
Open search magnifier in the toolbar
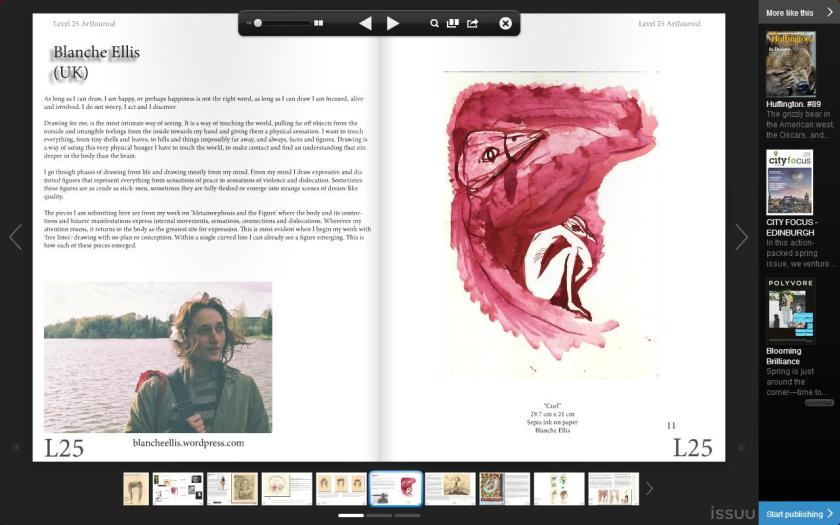pyautogui.click(x=434, y=24)
